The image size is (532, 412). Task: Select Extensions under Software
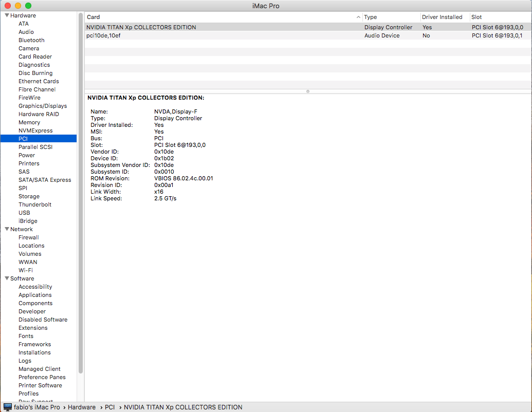(33, 328)
